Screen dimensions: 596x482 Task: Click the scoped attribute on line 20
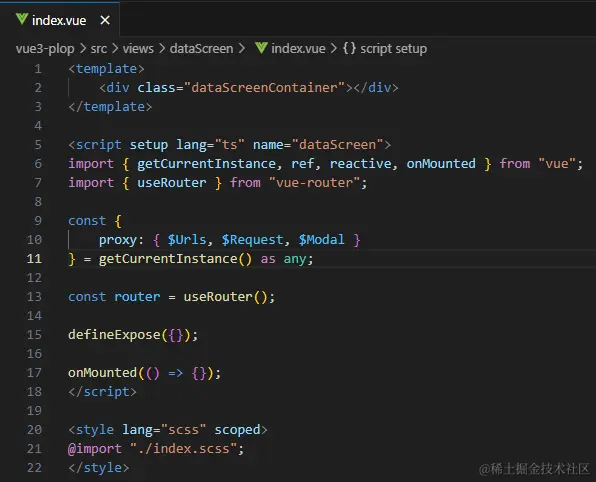238,430
